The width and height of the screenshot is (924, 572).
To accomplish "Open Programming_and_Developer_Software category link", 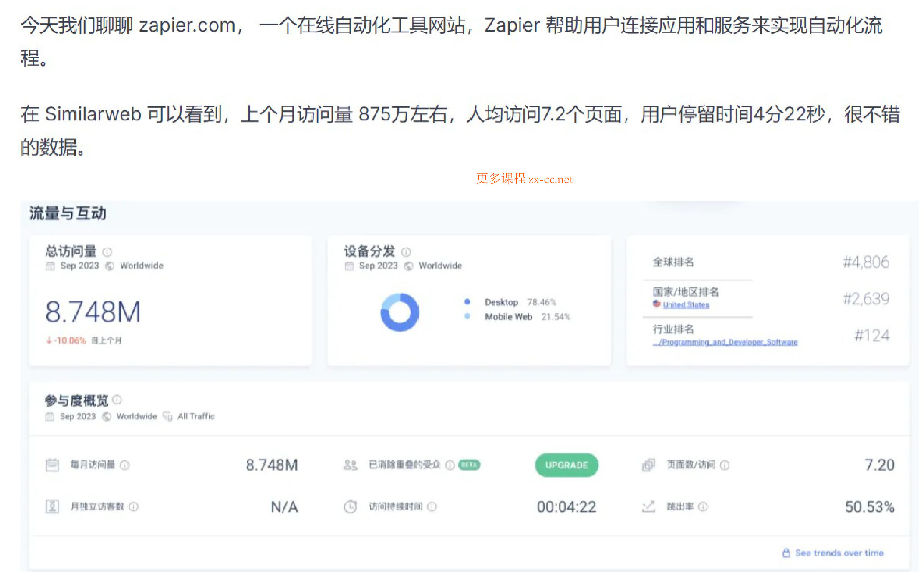I will (725, 342).
